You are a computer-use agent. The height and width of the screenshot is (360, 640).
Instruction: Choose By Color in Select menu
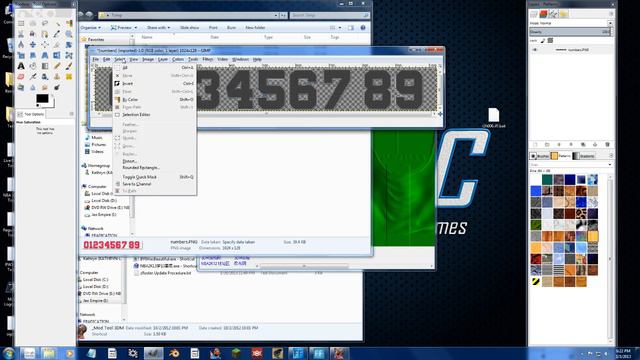[154, 99]
